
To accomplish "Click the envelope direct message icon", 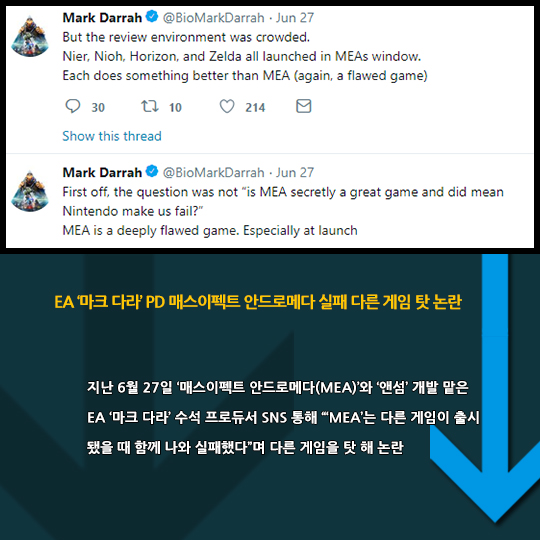I will point(304,106).
